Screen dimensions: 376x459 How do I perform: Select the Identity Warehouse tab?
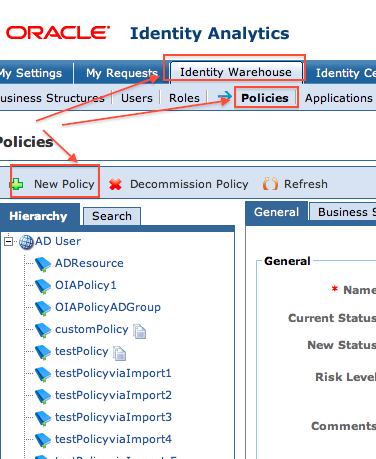coord(236,72)
